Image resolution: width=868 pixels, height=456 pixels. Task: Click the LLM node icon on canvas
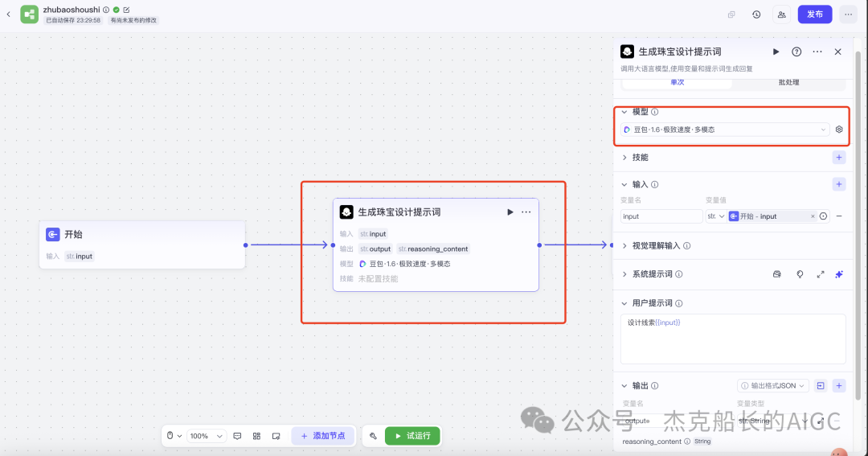pyautogui.click(x=346, y=212)
